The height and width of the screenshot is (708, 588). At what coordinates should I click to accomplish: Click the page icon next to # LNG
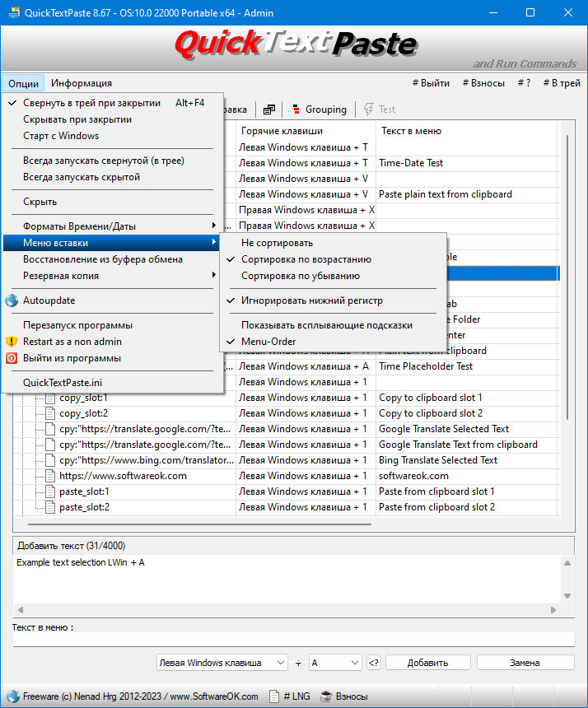(x=274, y=696)
